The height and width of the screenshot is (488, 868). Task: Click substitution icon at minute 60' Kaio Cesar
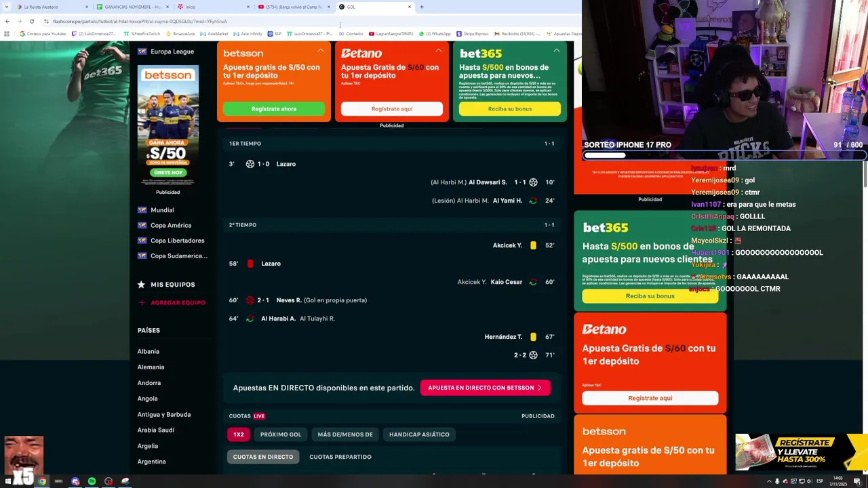pos(533,282)
